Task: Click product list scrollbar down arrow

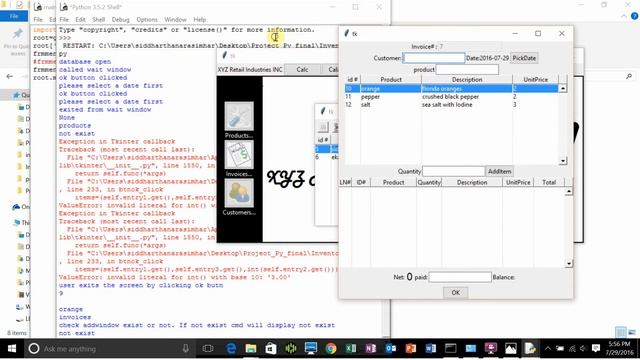Action: tap(563, 161)
